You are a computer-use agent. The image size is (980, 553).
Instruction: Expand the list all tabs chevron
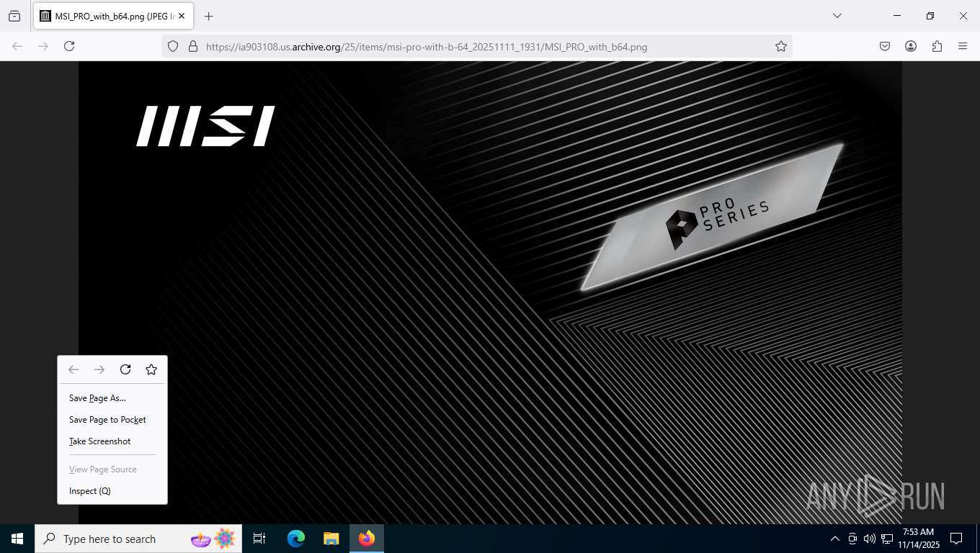837,16
